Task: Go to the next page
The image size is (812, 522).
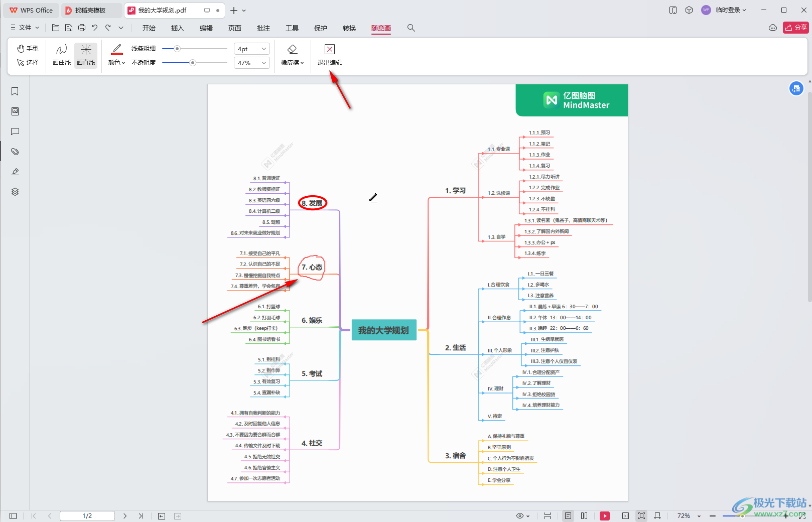Action: click(125, 516)
